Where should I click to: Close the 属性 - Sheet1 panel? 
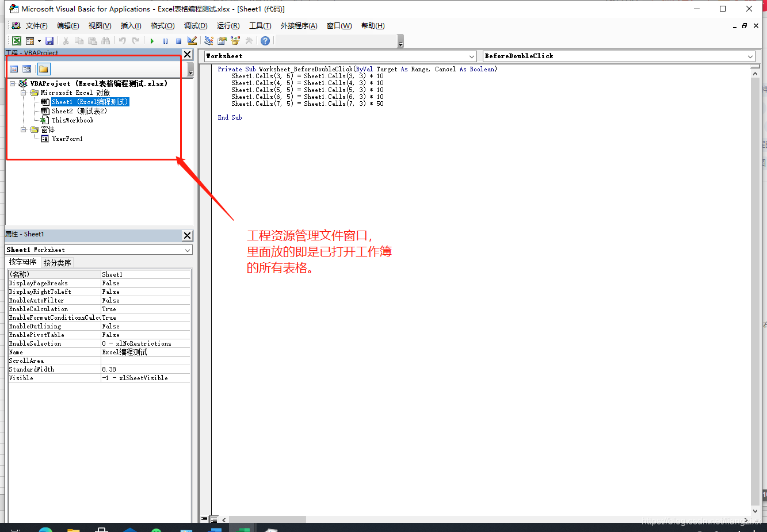[187, 235]
